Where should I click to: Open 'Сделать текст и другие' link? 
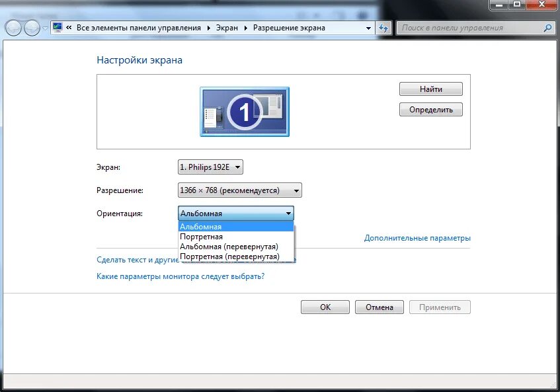(x=138, y=260)
